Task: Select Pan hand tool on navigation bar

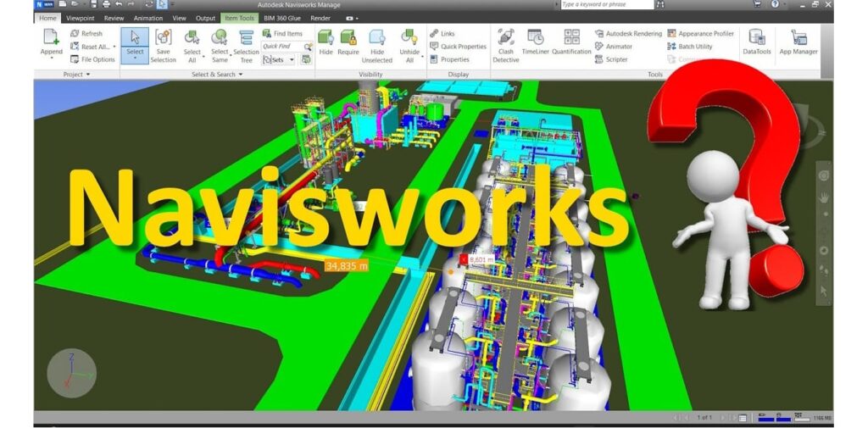Action: pos(824,197)
